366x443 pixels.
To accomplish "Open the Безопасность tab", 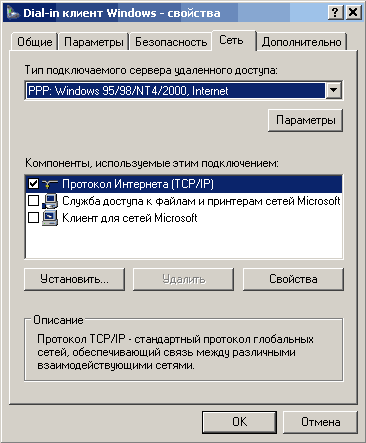I will click(x=171, y=42).
